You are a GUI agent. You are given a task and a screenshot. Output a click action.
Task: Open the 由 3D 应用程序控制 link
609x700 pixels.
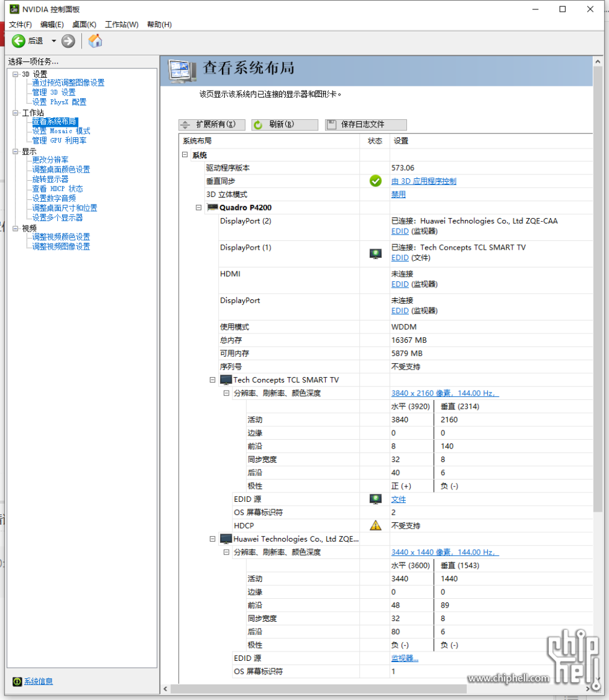(x=424, y=181)
